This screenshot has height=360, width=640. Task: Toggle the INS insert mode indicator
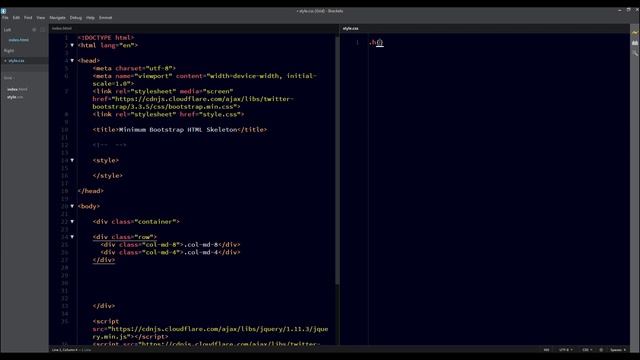[x=547, y=350]
